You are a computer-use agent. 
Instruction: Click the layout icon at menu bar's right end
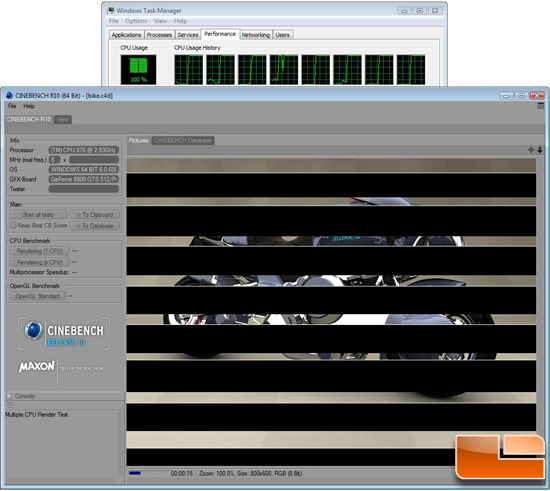541,106
